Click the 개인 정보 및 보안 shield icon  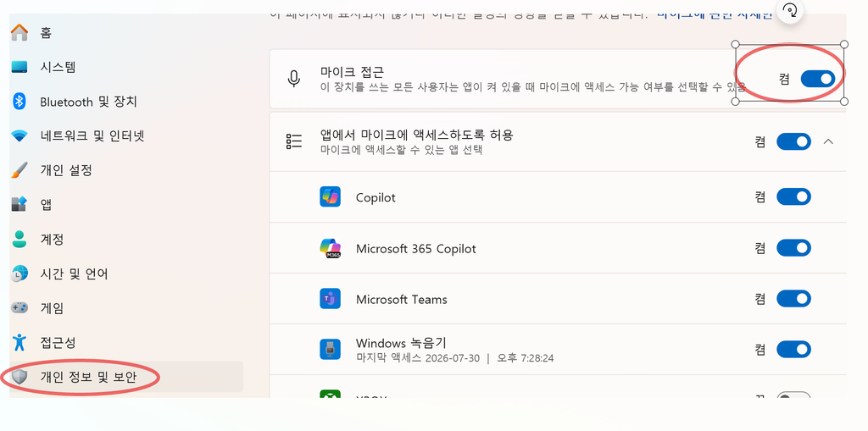(x=19, y=378)
